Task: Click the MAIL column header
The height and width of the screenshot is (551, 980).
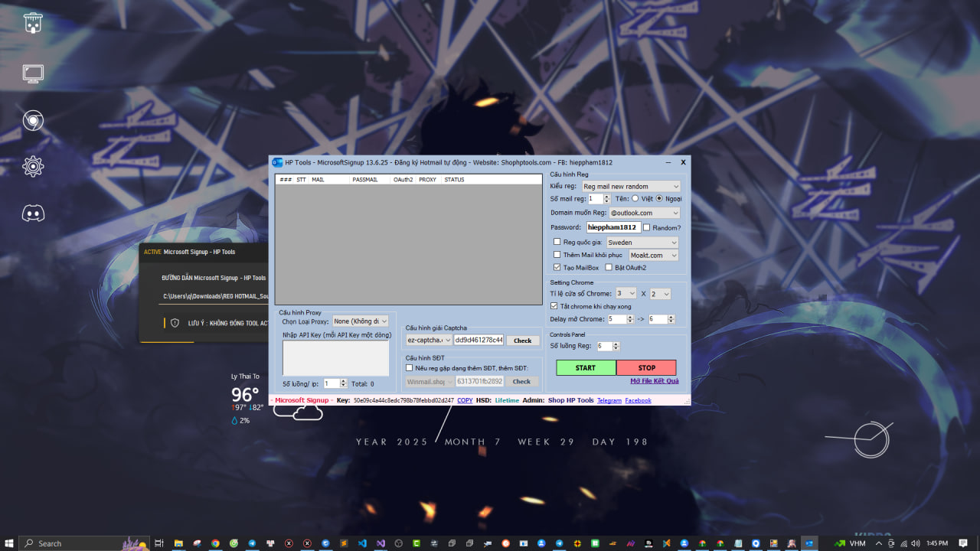Action: 318,180
